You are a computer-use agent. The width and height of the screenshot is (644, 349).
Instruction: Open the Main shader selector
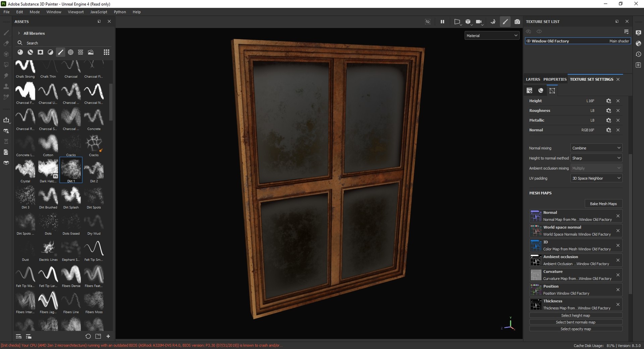619,41
